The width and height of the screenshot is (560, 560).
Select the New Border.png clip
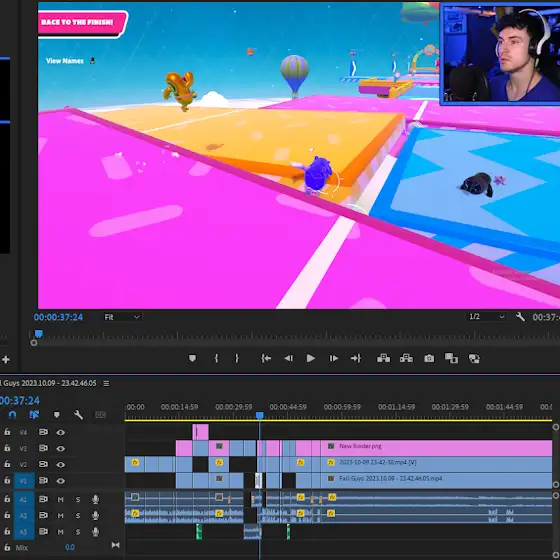click(436, 448)
